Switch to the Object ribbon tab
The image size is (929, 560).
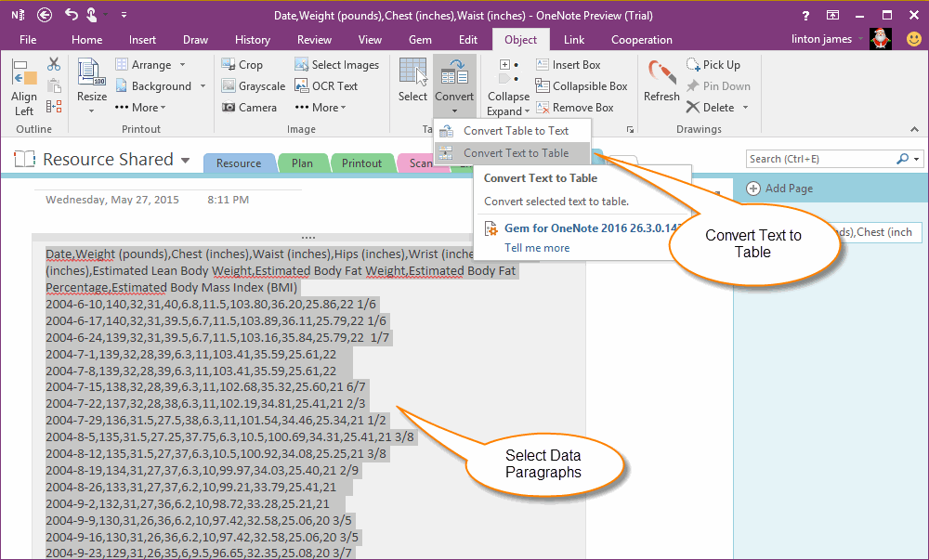pos(520,39)
